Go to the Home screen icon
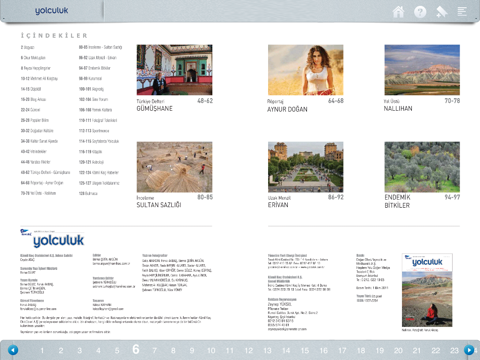Viewport: 480px width, 360px height. tap(398, 12)
